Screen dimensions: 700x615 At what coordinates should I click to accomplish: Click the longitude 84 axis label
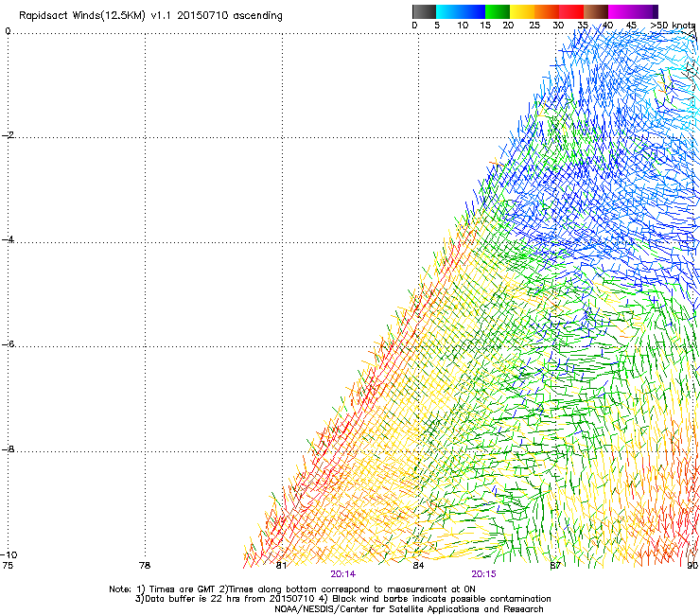pos(418,566)
